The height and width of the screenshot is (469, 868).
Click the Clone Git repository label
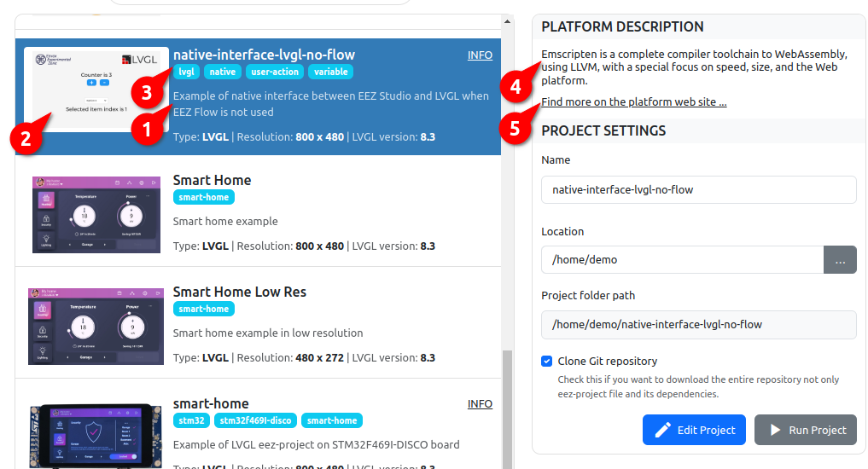608,362
